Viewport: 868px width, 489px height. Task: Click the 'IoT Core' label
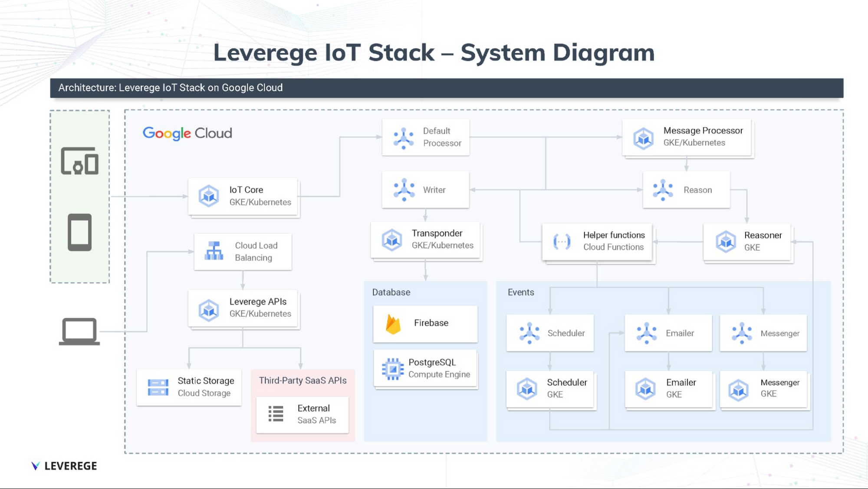coord(246,190)
